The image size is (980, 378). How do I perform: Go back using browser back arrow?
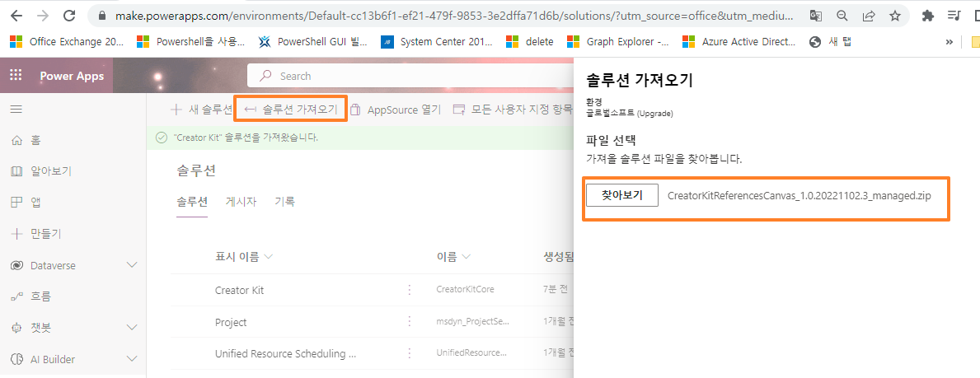click(x=16, y=16)
